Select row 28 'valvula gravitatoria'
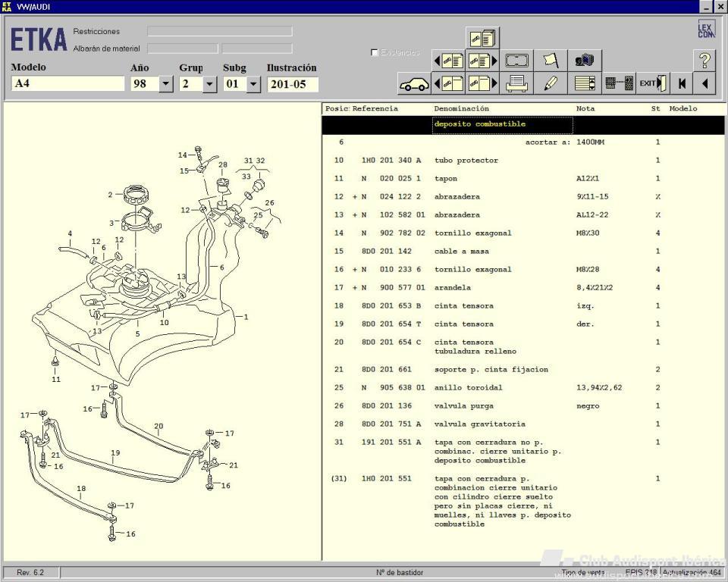 [522, 424]
